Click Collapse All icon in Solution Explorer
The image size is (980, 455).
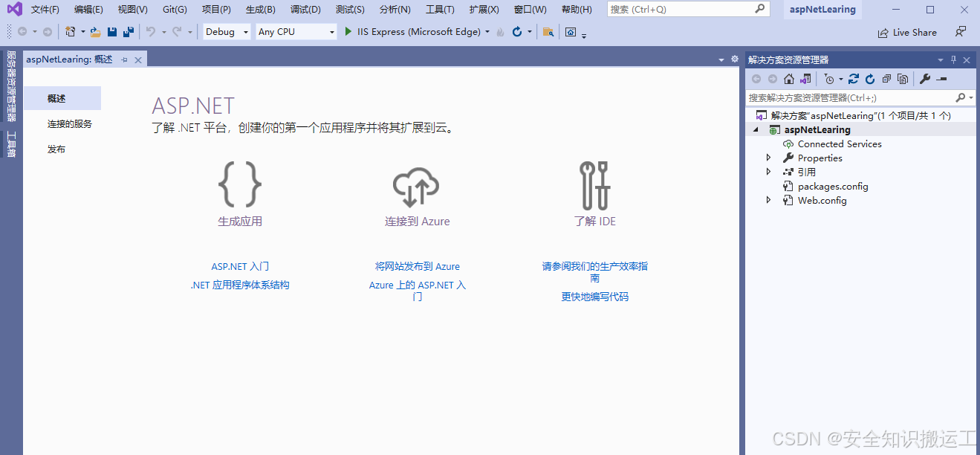[886, 79]
